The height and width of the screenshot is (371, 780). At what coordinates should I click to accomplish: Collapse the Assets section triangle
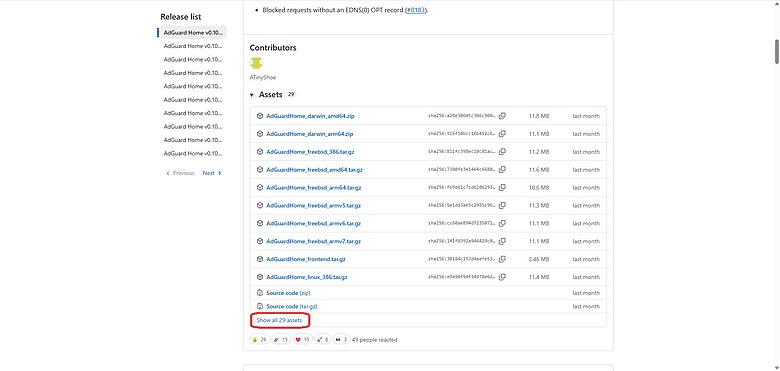pos(252,95)
